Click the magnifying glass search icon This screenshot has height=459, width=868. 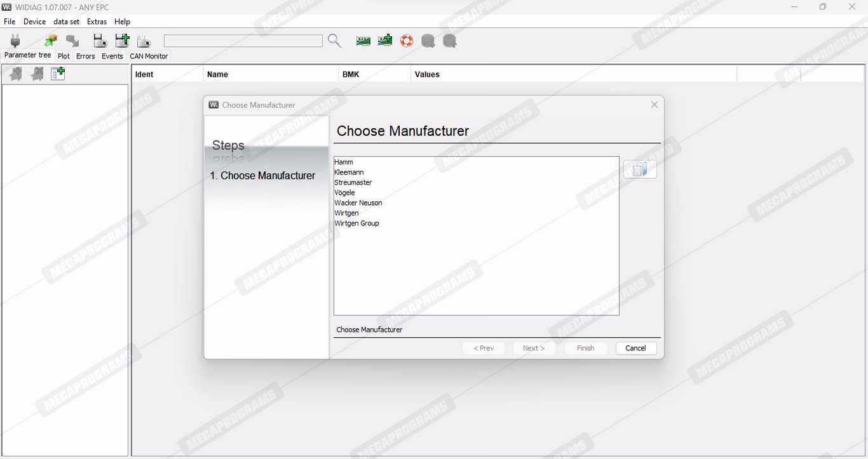click(x=334, y=41)
